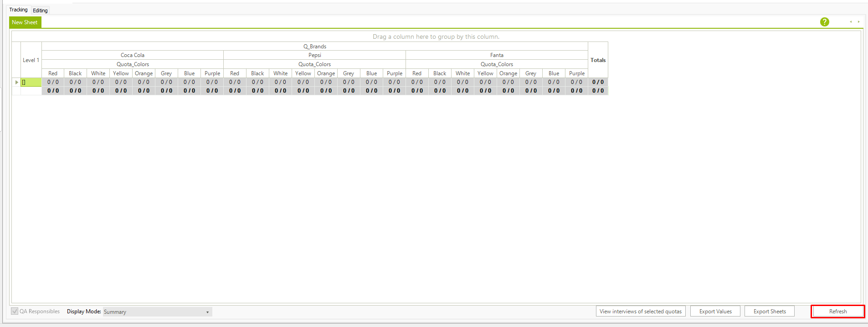868x327 pixels.
Task: Click the Drag a column here grouping area
Action: tap(436, 36)
